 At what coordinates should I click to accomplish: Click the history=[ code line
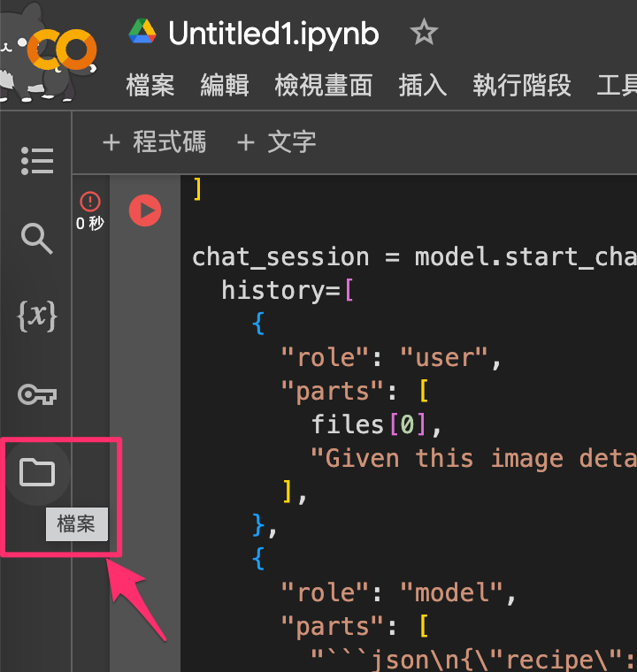pyautogui.click(x=288, y=291)
